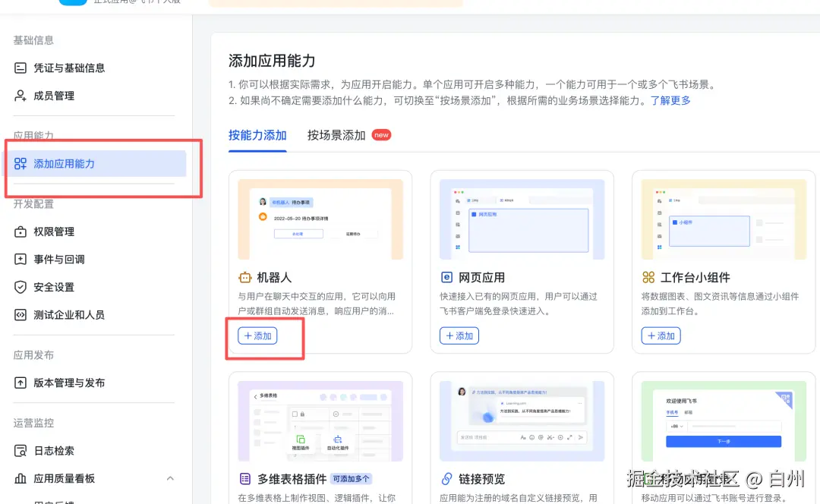Image resolution: width=820 pixels, height=504 pixels.
Task: Click the 添加应用能力 page heading
Action: click(272, 61)
